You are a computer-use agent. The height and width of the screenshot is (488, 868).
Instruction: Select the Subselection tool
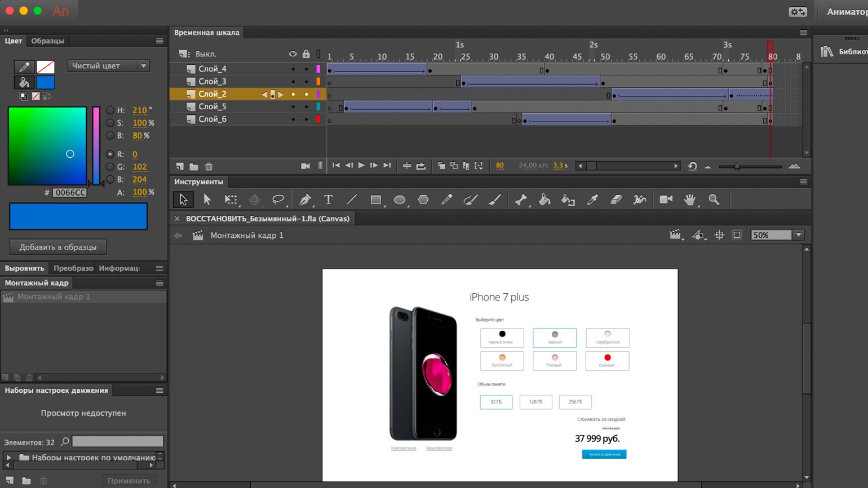point(207,199)
